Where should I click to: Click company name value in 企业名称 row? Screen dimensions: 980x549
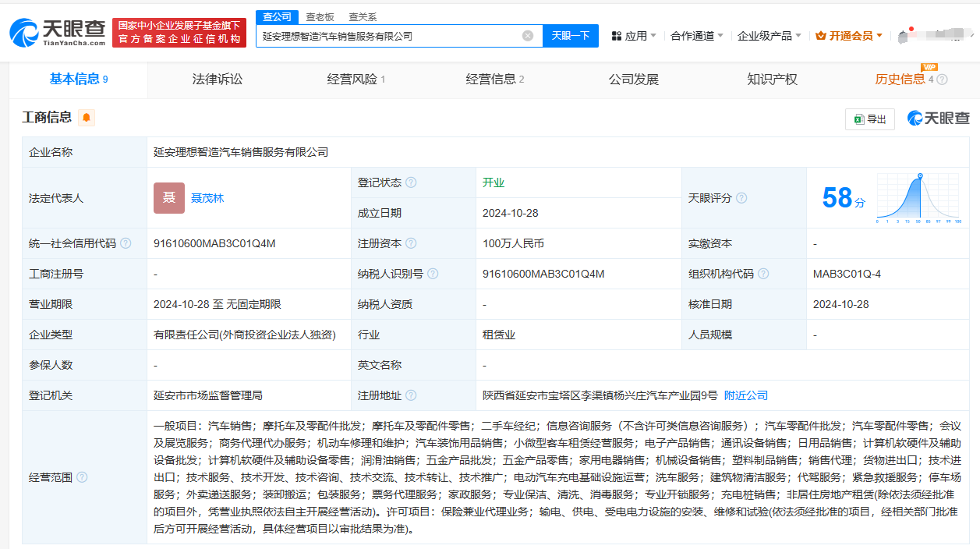click(241, 152)
